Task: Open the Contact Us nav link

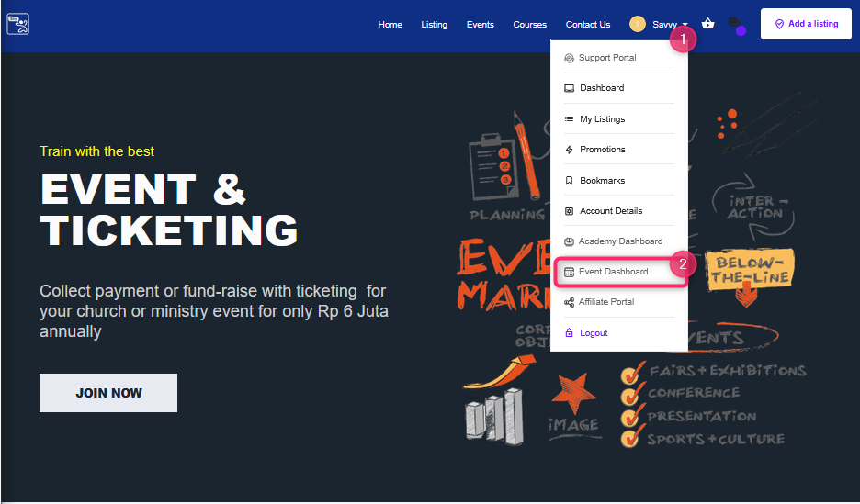Action: tap(588, 25)
